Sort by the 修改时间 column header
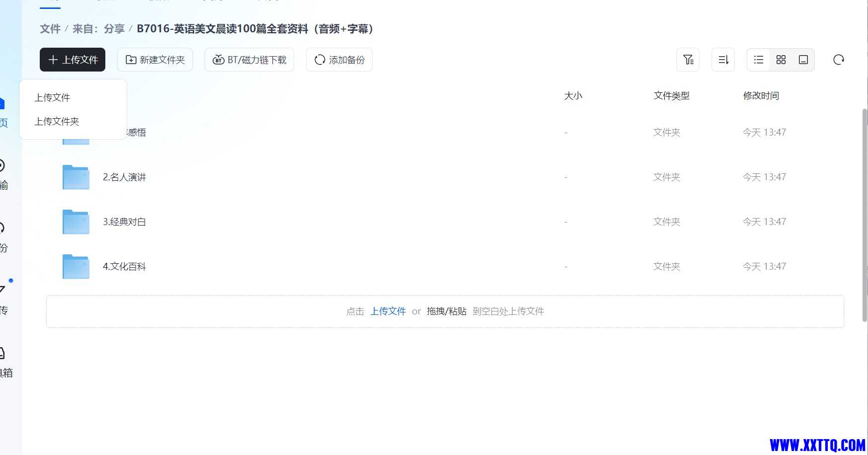The image size is (868, 455). pyautogui.click(x=761, y=95)
